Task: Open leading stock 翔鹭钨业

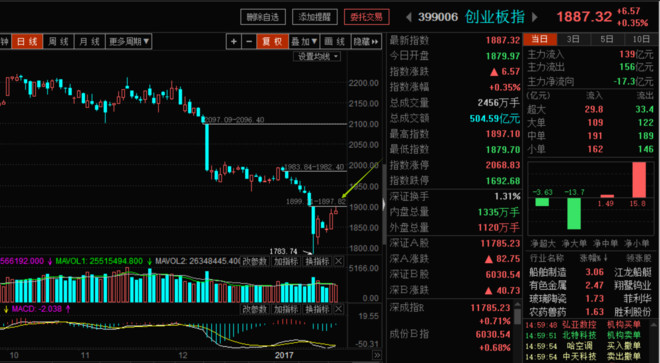Action: 633,286
